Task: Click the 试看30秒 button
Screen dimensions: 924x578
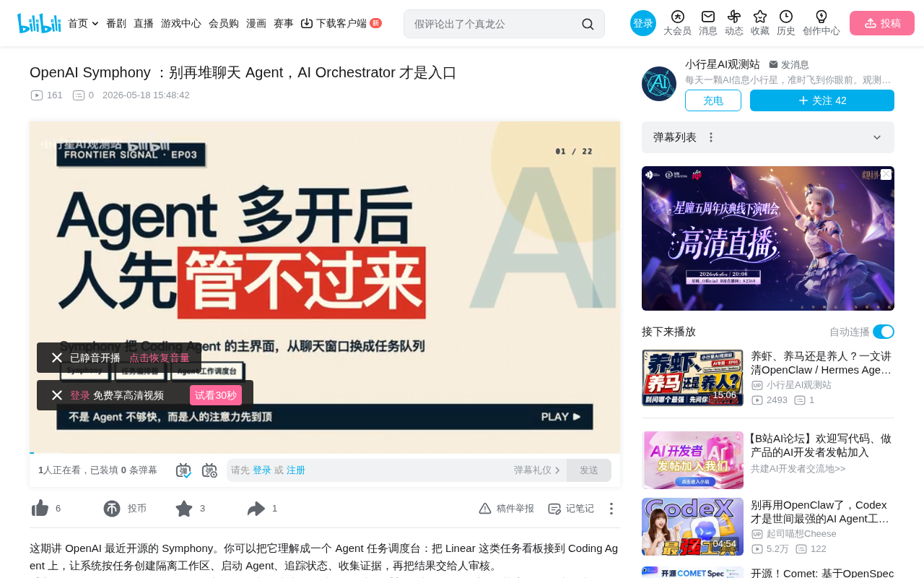Action: (x=216, y=395)
